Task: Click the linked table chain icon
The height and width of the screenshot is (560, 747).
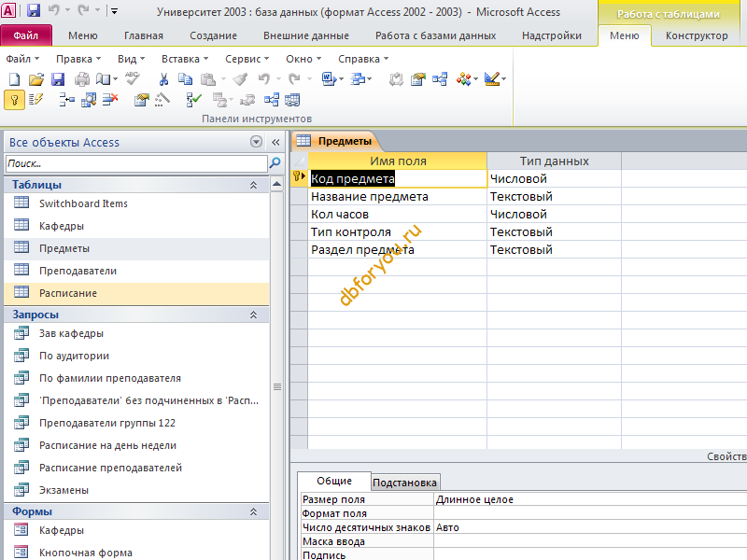Action: coord(247,100)
